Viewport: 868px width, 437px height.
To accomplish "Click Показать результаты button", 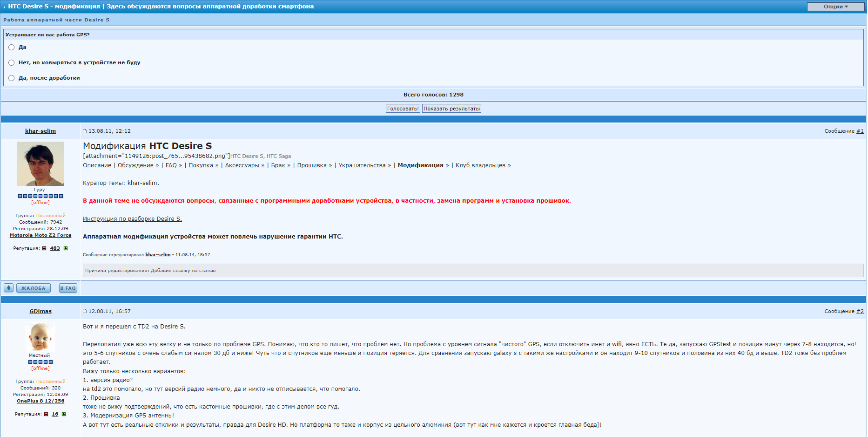I will [x=451, y=109].
